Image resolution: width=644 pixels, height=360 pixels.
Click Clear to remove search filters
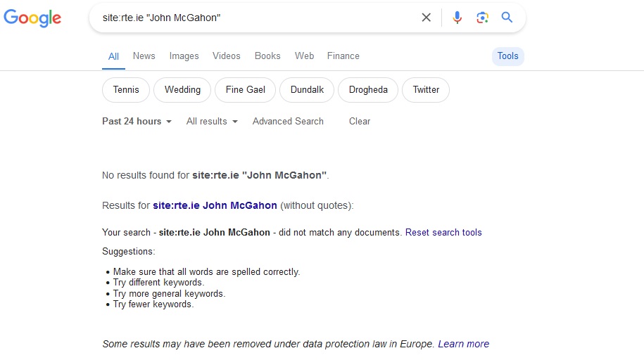(360, 122)
